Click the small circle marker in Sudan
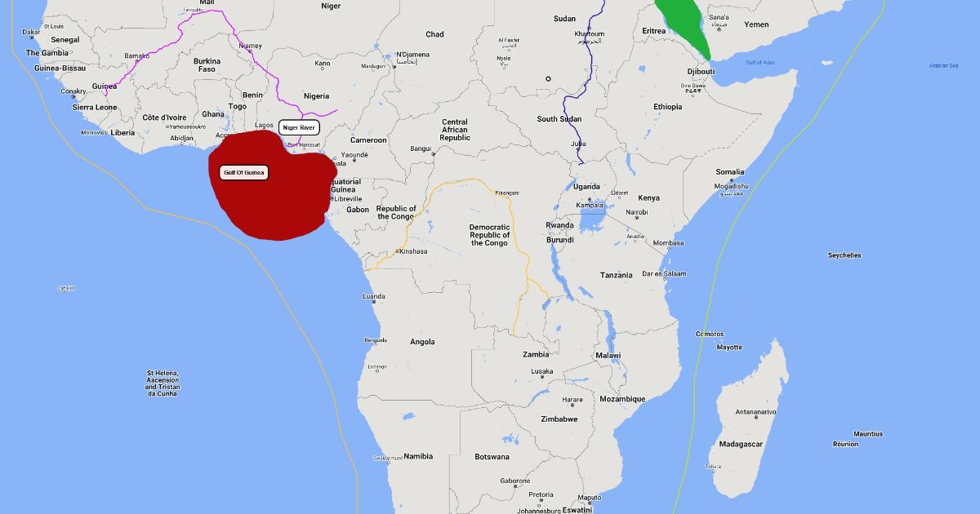 pyautogui.click(x=548, y=79)
